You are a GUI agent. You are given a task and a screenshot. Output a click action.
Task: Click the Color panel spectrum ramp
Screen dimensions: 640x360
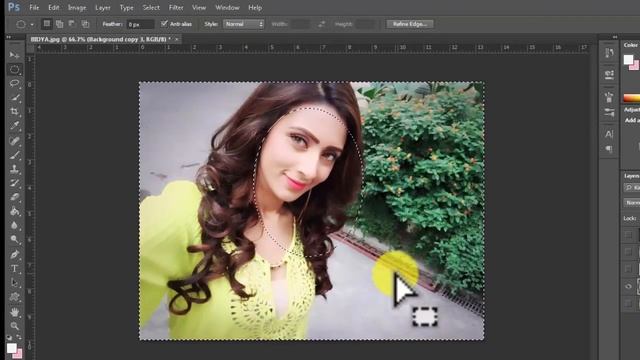(632, 98)
